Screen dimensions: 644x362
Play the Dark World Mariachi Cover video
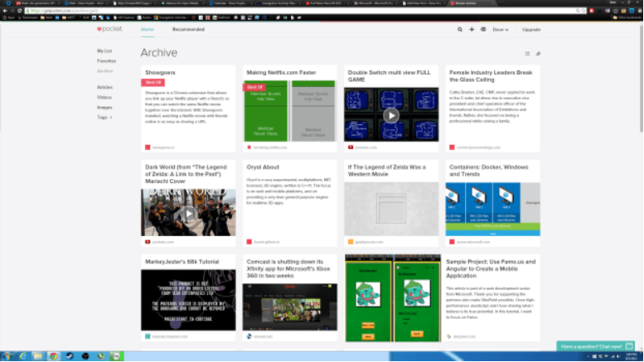coord(189,213)
